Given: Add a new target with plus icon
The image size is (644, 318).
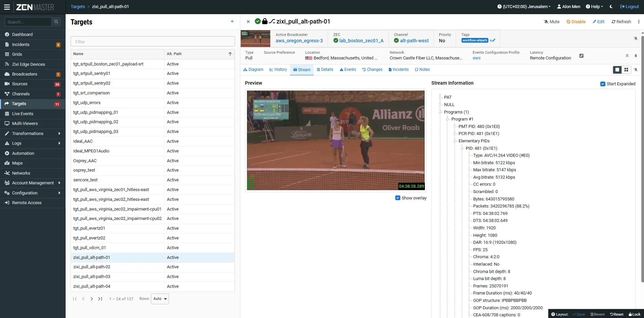Looking at the screenshot, I should tap(232, 21).
